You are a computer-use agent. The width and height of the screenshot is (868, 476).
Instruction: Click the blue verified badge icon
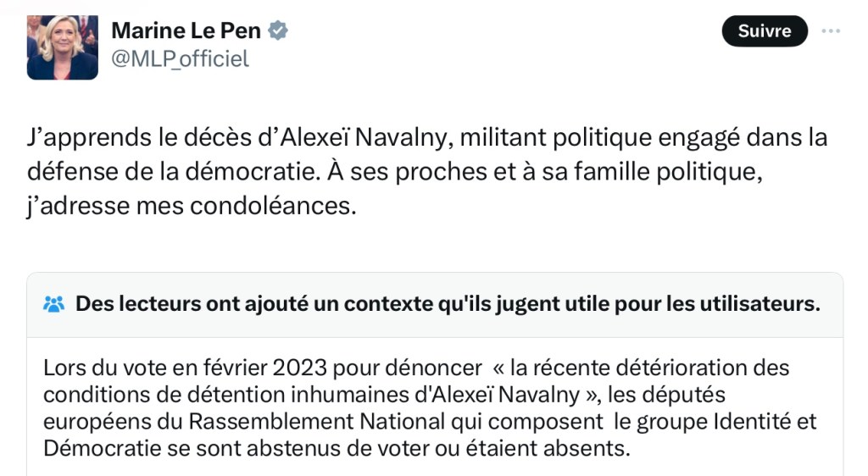[x=278, y=31]
